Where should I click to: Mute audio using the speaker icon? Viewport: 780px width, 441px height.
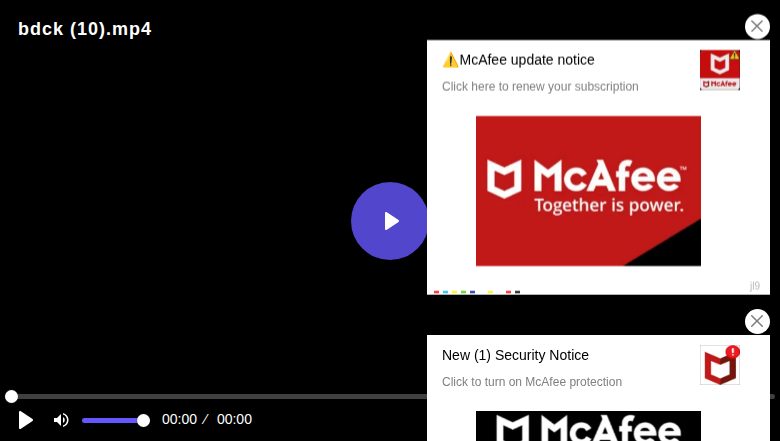click(61, 420)
